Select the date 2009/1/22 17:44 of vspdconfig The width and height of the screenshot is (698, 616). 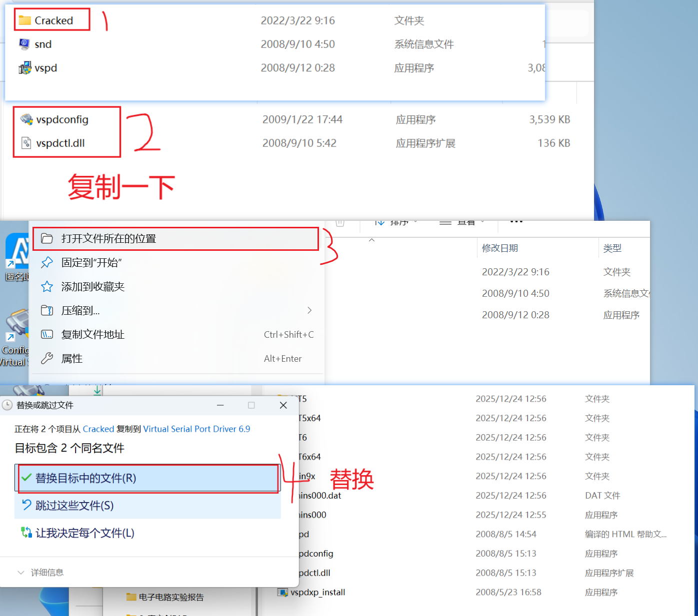[302, 119]
